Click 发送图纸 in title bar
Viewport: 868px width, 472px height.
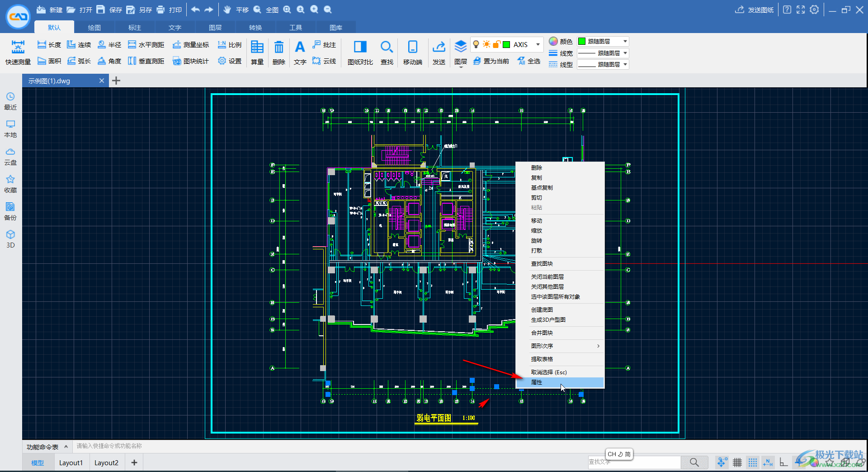[x=754, y=10]
